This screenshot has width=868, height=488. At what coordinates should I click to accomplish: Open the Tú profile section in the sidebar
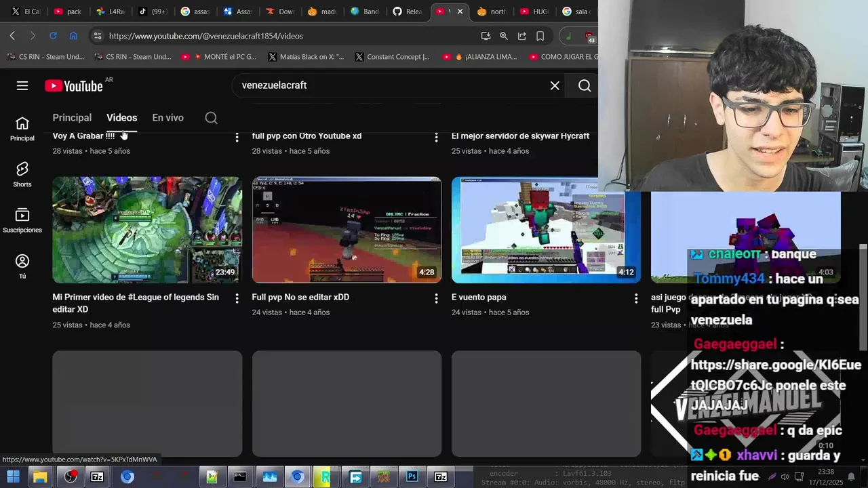click(x=22, y=267)
